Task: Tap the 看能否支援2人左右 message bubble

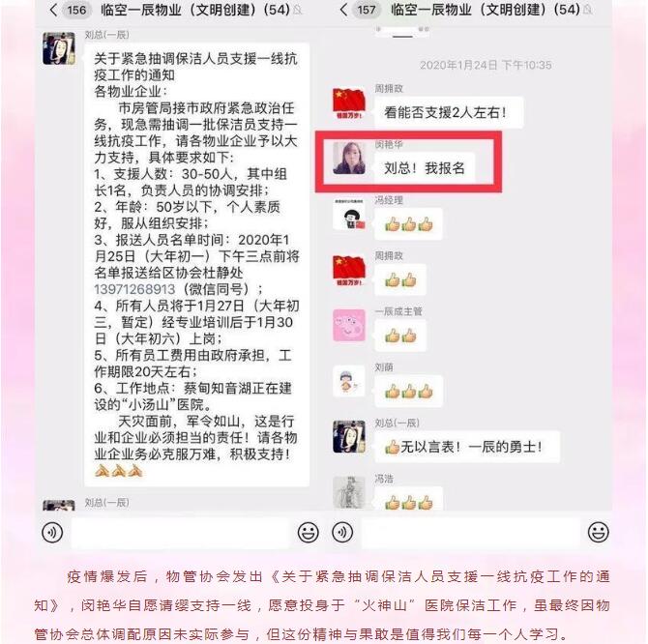Action: (449, 112)
